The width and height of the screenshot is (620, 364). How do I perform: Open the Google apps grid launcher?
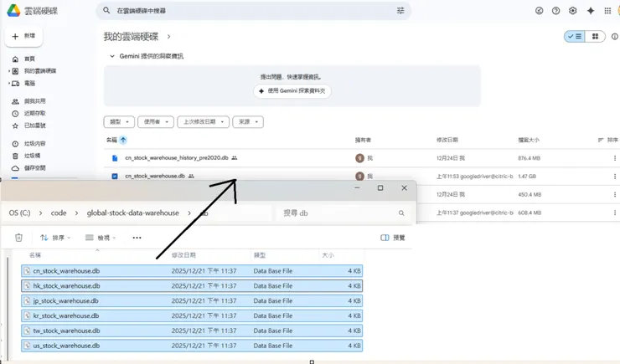click(607, 11)
